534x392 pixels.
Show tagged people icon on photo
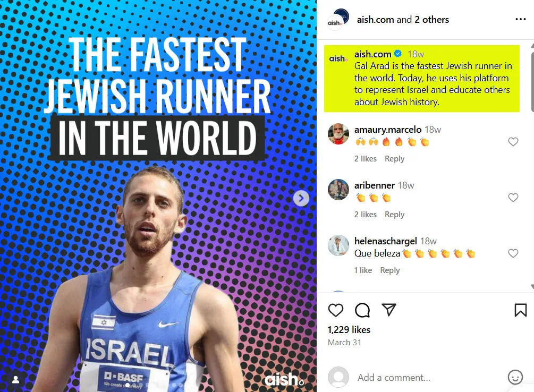(x=15, y=380)
